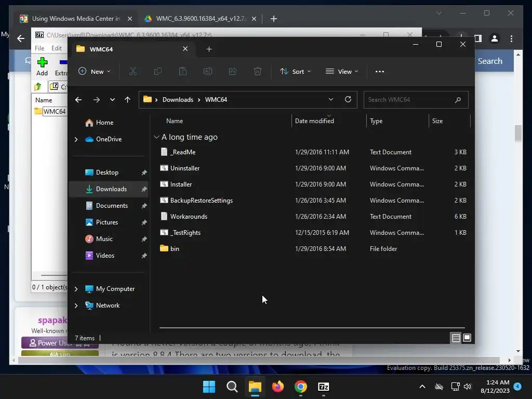Click the browser page vertical scrollbar thumb
The width and height of the screenshot is (532, 399).
[x=518, y=133]
